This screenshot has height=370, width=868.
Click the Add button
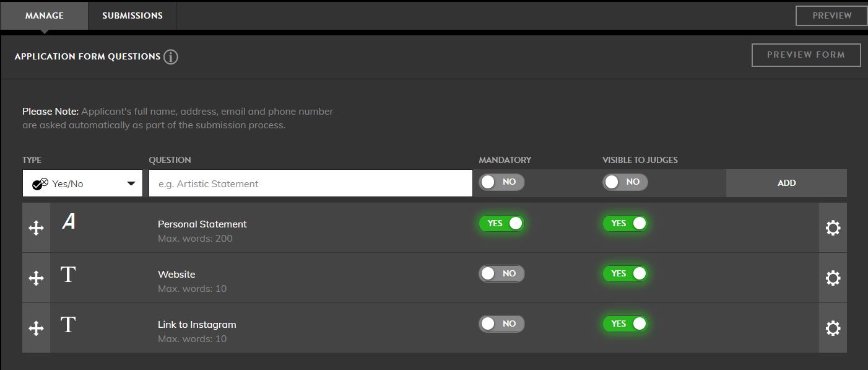(786, 183)
